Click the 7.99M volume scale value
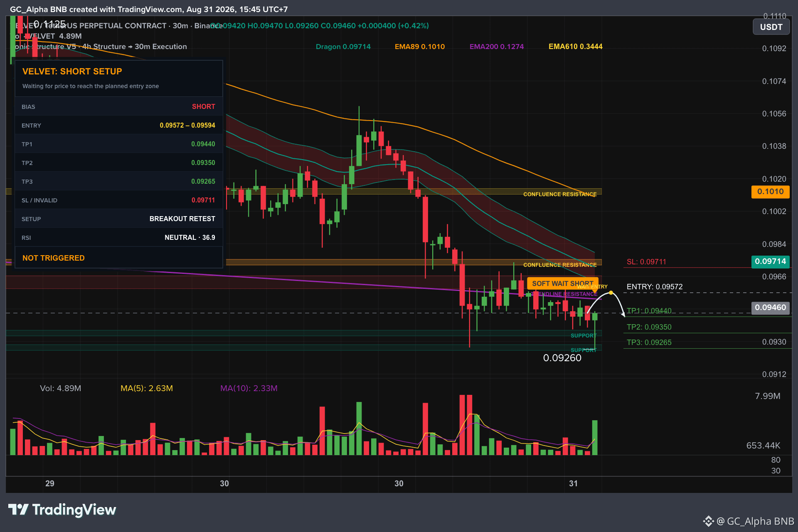Image resolution: width=798 pixels, height=532 pixels. coord(767,396)
